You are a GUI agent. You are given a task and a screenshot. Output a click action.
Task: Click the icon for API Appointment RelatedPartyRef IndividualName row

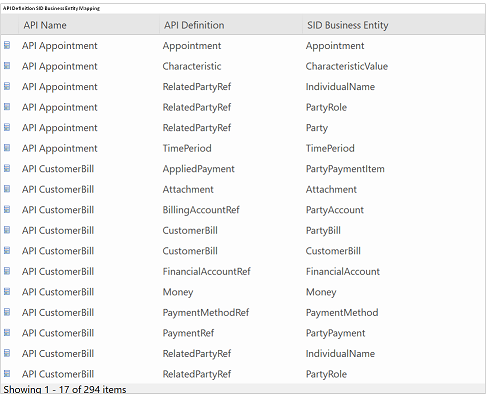point(7,86)
